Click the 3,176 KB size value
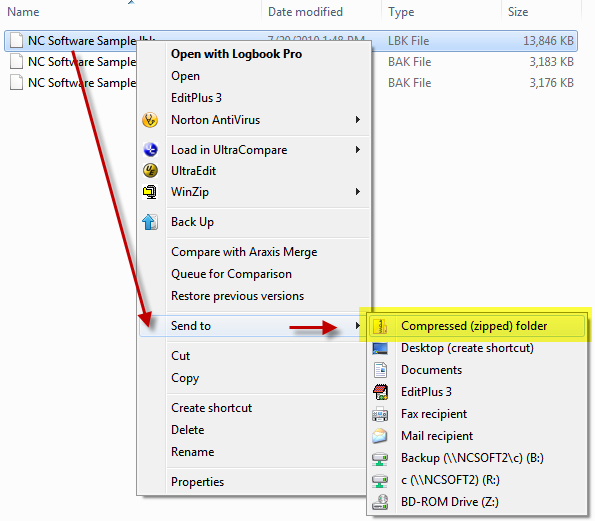The width and height of the screenshot is (595, 521). pyautogui.click(x=551, y=82)
